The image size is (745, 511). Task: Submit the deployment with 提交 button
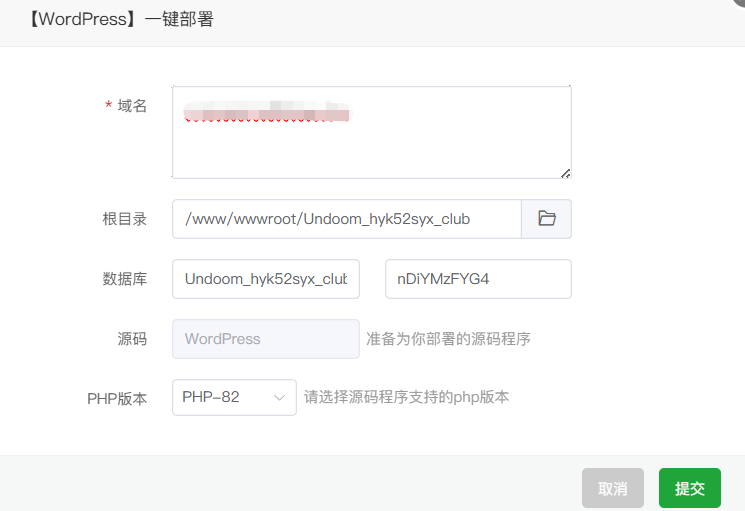[690, 488]
